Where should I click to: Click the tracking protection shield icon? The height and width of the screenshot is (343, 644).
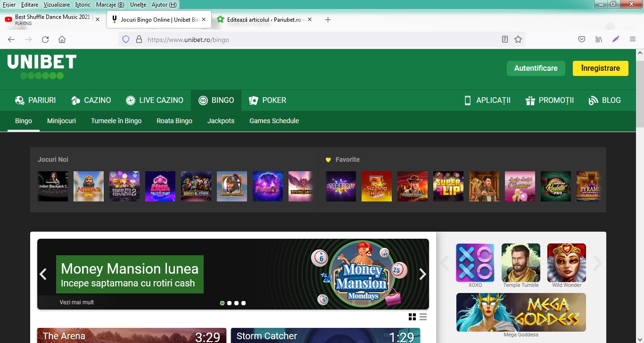[x=126, y=40]
